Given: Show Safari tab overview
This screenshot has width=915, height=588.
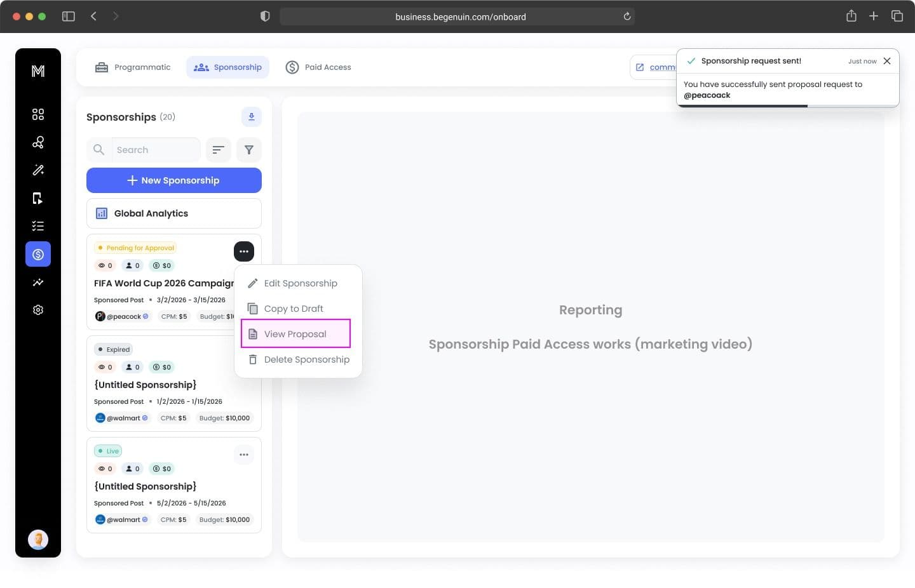Looking at the screenshot, I should click(x=897, y=16).
